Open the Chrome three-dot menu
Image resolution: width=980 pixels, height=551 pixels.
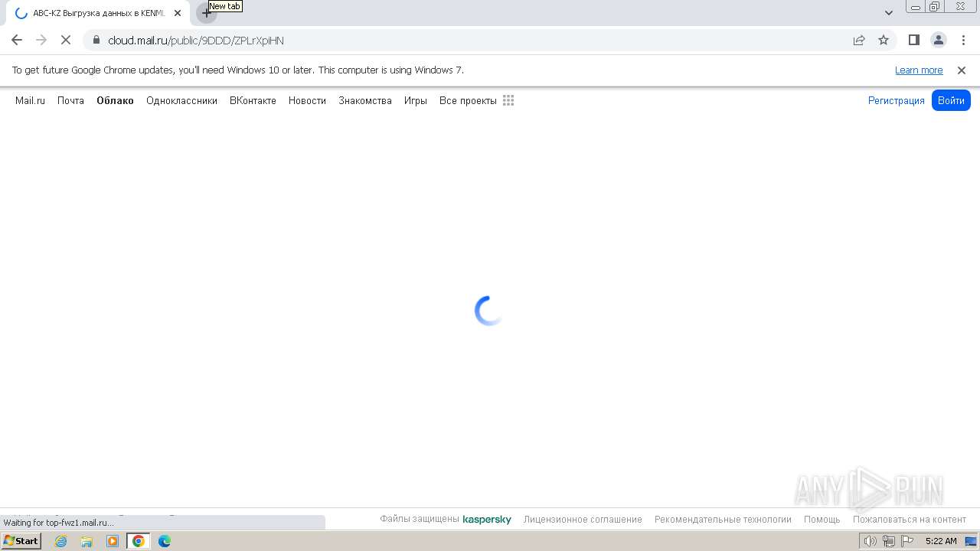click(963, 40)
